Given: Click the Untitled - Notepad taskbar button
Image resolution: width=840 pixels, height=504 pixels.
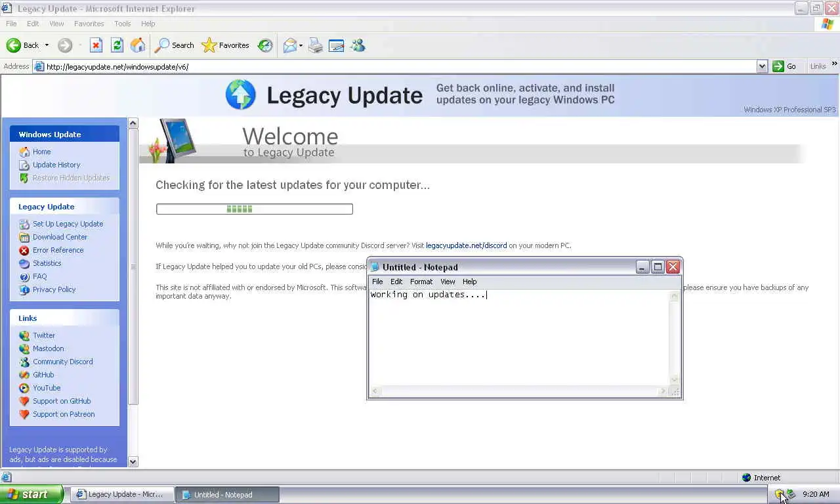Looking at the screenshot, I should pyautogui.click(x=228, y=494).
